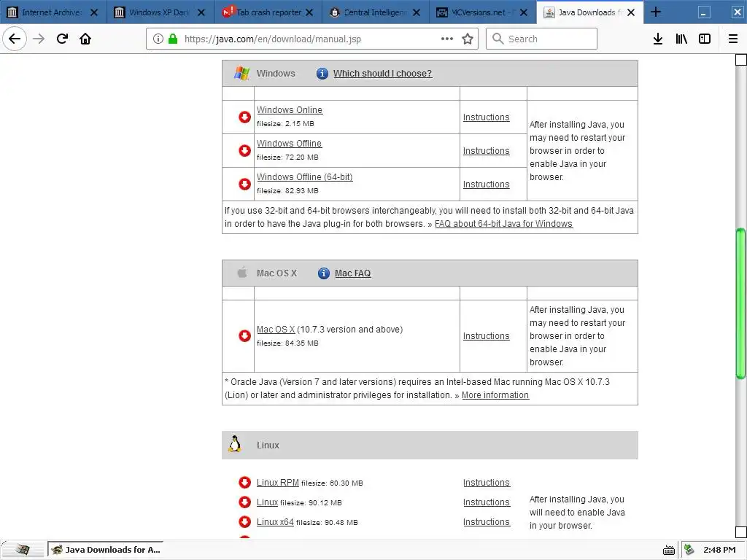
Task: Switch to the Central Intelligence tab
Action: click(374, 12)
